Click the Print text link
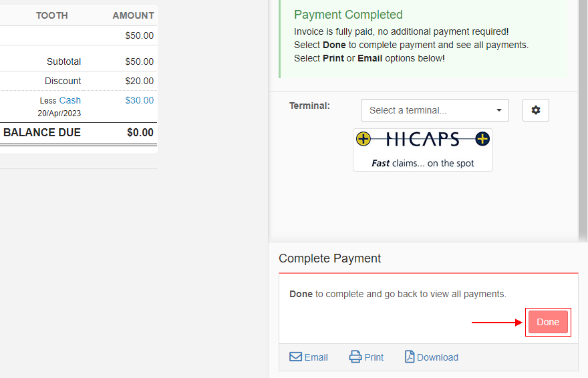This screenshot has width=588, height=378. click(374, 357)
